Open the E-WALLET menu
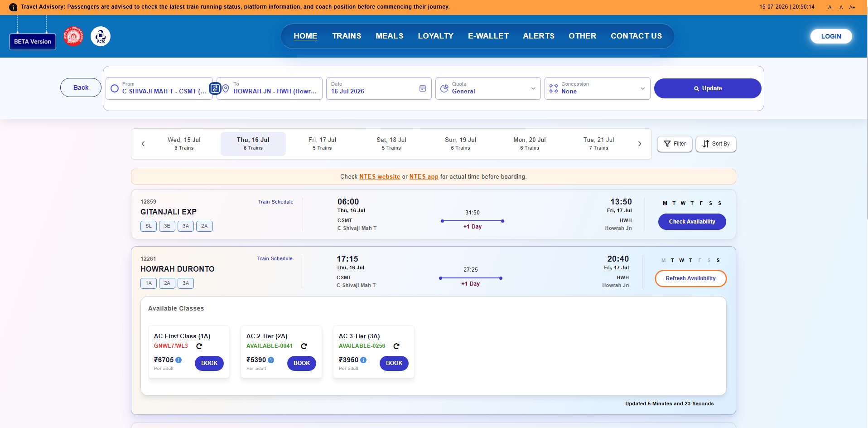 (488, 36)
